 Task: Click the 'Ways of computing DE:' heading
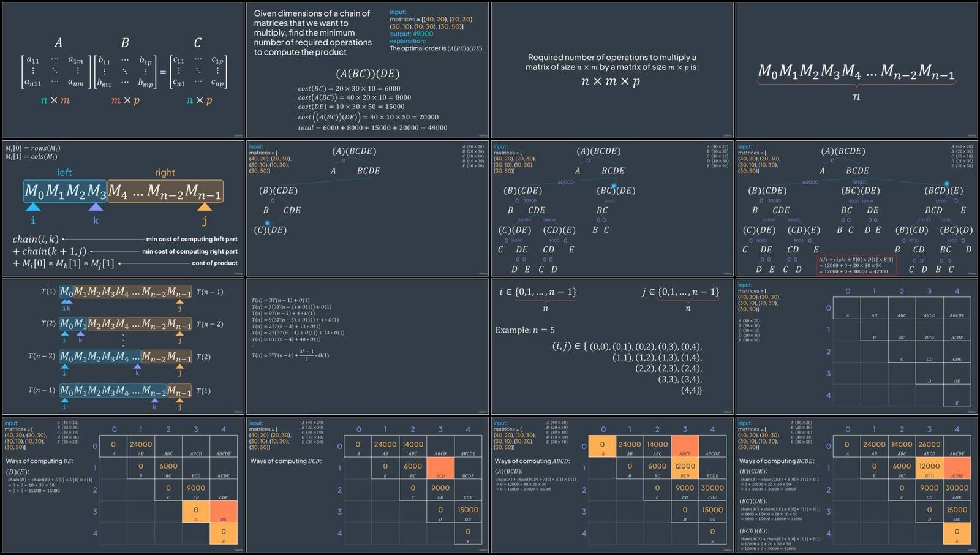(39, 461)
